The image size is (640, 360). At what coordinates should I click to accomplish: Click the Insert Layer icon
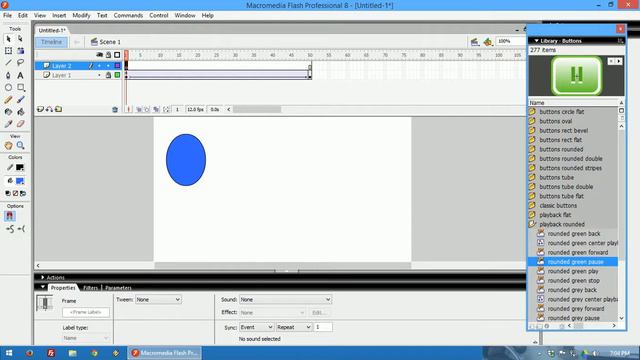[40, 109]
